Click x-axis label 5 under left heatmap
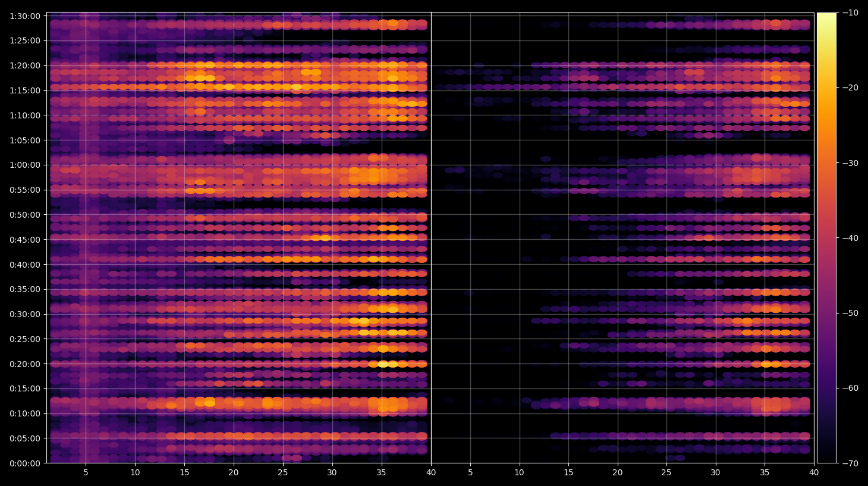868x486 pixels. pos(86,473)
